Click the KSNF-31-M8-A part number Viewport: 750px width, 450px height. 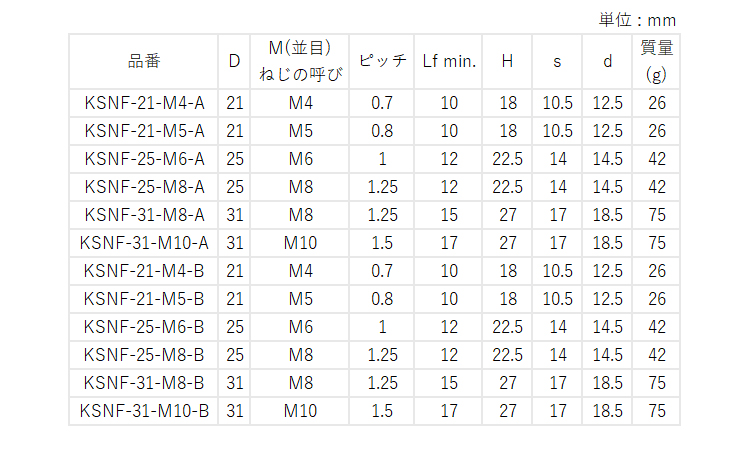[144, 215]
